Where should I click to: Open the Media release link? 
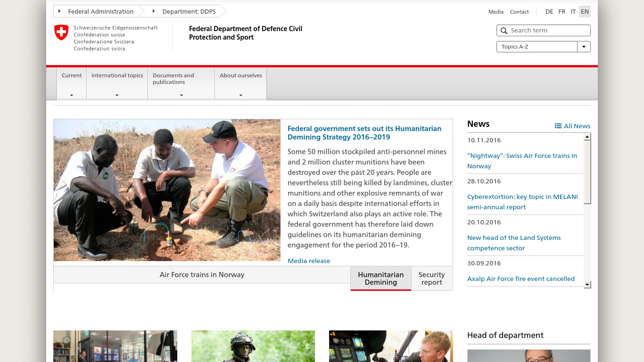coord(309,261)
